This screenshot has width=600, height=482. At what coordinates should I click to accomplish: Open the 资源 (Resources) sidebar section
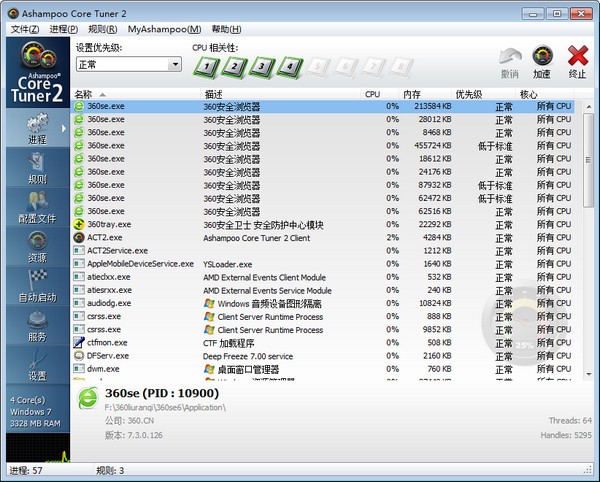pos(38,246)
